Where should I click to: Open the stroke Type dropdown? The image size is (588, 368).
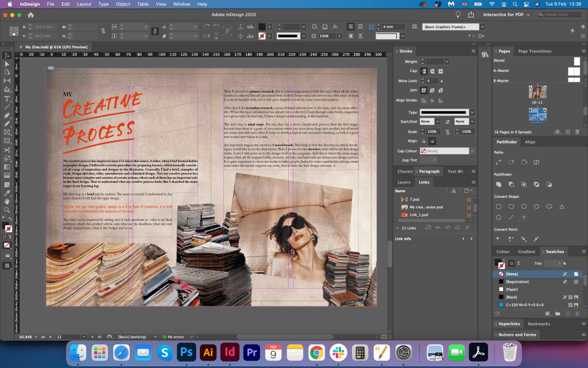(x=472, y=112)
